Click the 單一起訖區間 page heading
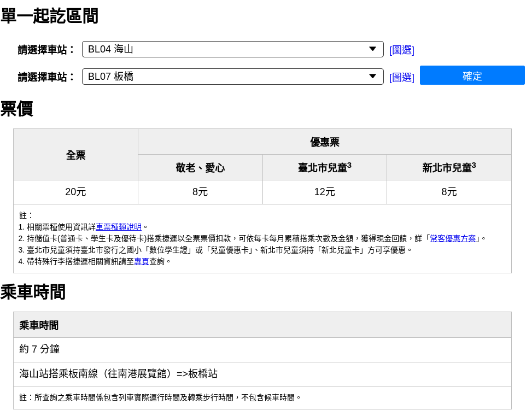 pos(49,16)
